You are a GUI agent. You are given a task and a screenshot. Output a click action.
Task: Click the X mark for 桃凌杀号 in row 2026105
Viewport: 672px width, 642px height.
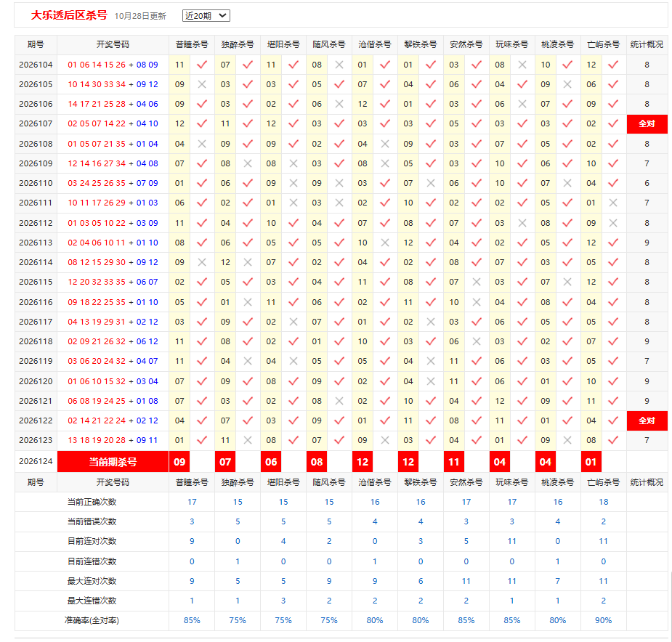tap(567, 84)
